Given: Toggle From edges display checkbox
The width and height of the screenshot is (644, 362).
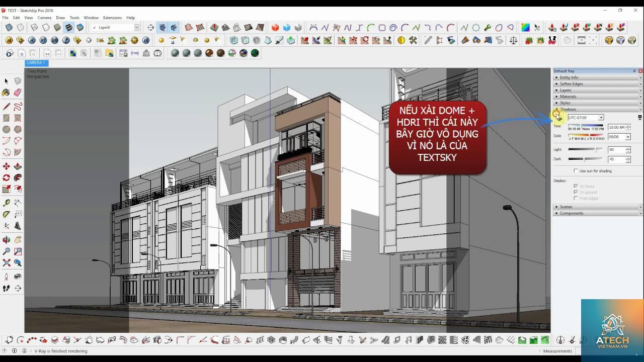Looking at the screenshot, I should pos(576,198).
